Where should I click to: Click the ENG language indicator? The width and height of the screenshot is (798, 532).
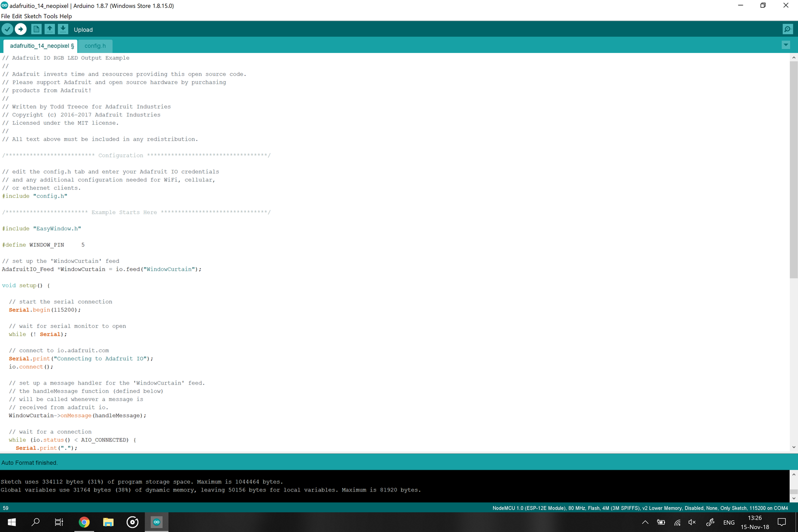729,523
